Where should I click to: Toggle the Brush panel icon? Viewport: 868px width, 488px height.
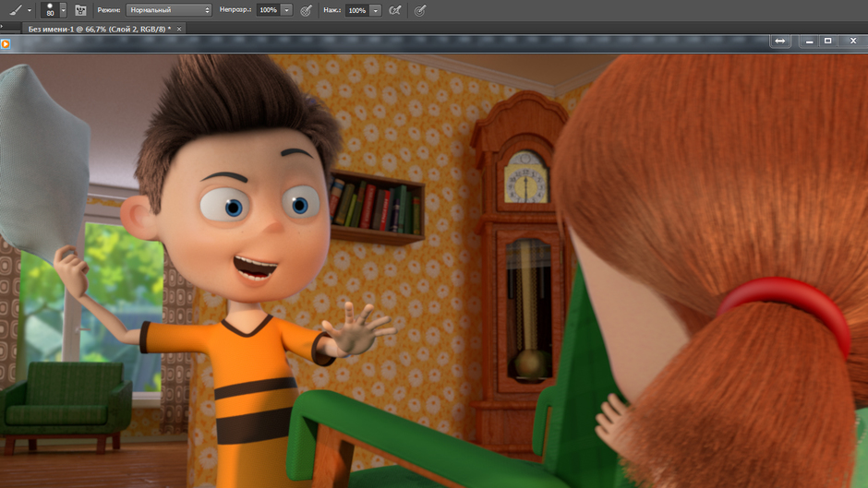point(81,10)
